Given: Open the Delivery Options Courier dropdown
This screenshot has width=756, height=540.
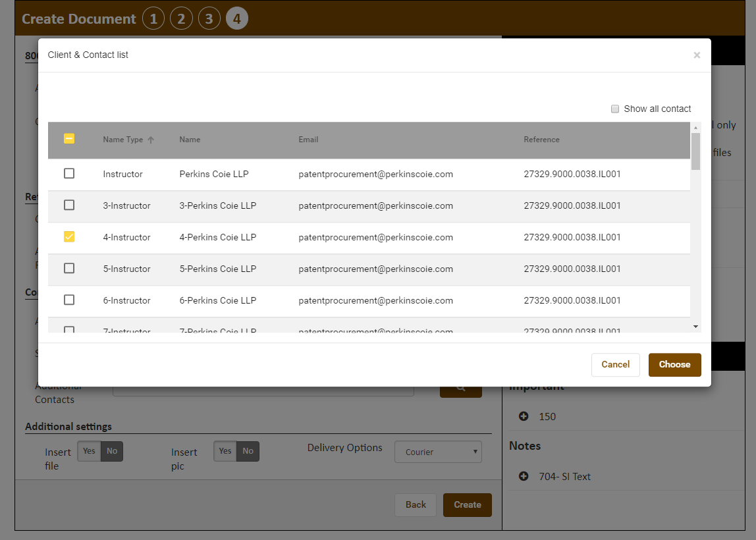Looking at the screenshot, I should [x=438, y=452].
